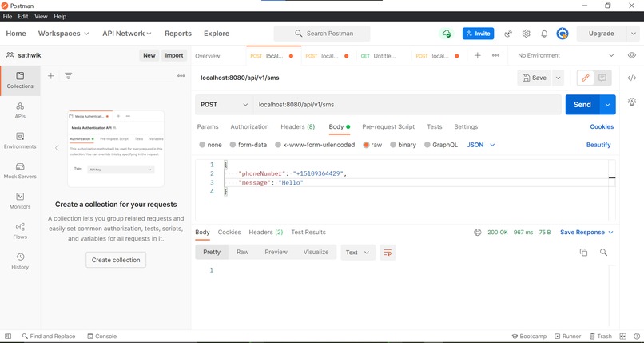Toggle response line wrap icon

pyautogui.click(x=388, y=253)
